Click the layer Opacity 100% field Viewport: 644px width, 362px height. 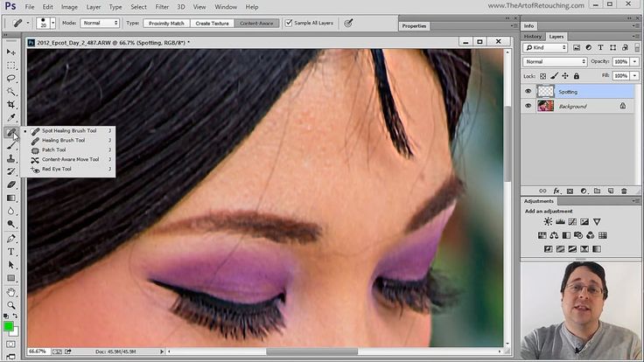click(x=620, y=61)
